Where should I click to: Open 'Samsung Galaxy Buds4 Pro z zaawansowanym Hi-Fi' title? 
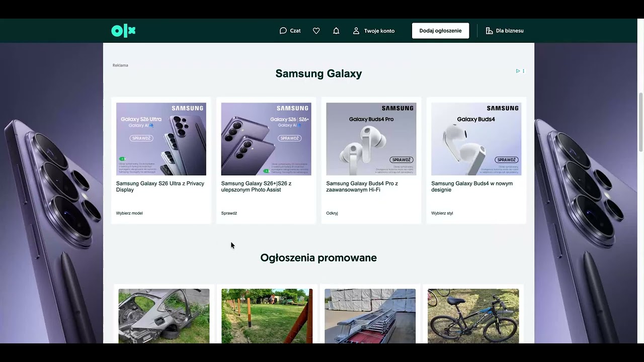(x=362, y=187)
